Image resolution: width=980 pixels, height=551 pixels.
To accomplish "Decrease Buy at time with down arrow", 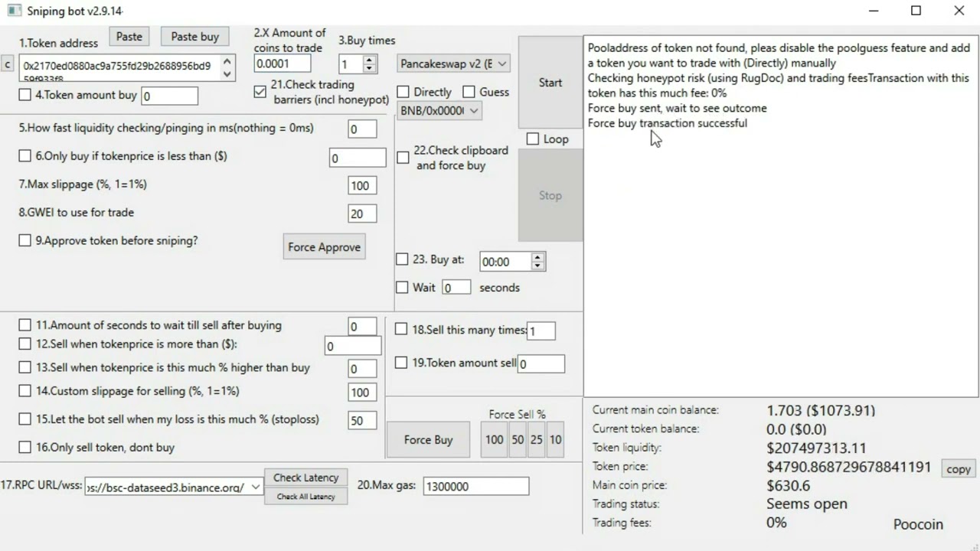I will pyautogui.click(x=537, y=266).
